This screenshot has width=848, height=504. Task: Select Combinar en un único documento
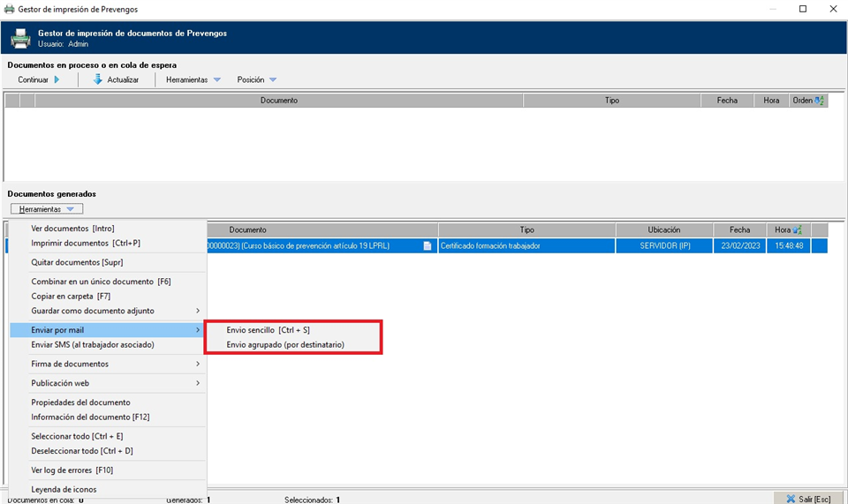pyautogui.click(x=101, y=282)
